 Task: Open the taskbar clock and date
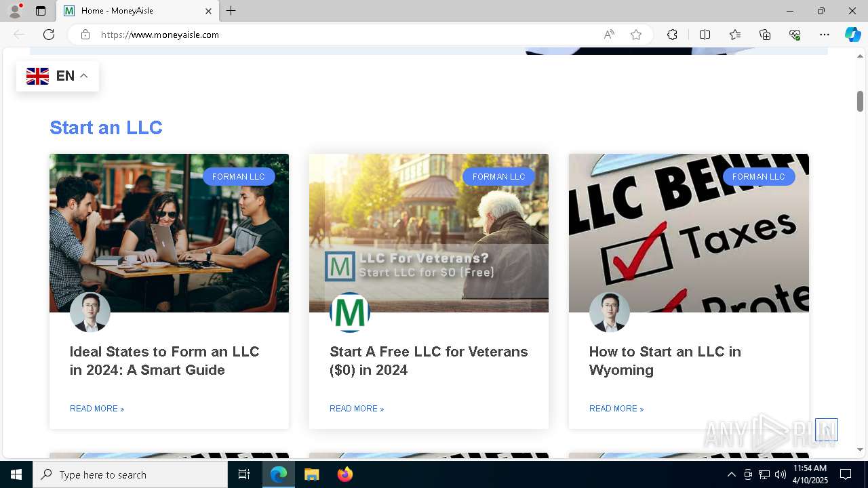point(810,474)
